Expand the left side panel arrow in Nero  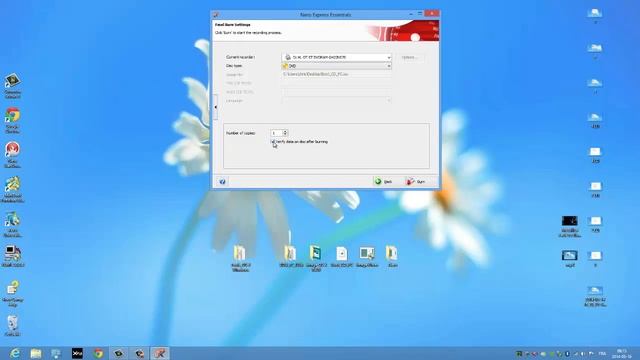tap(216, 107)
